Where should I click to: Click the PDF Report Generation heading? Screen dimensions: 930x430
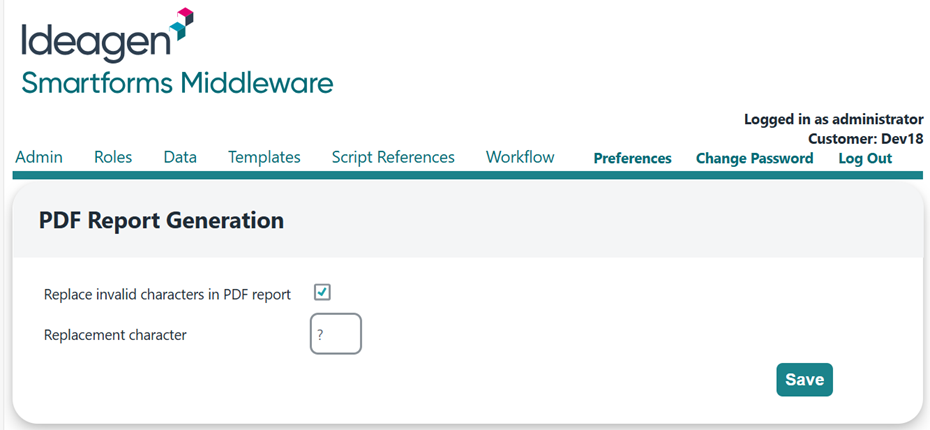point(161,220)
